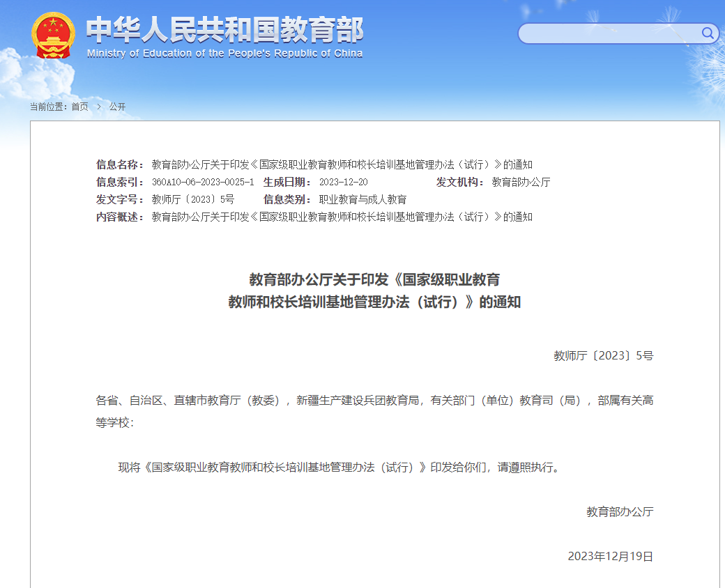This screenshot has width=725, height=588.
Task: Click the 信息名称 document title value
Action: tap(342, 164)
